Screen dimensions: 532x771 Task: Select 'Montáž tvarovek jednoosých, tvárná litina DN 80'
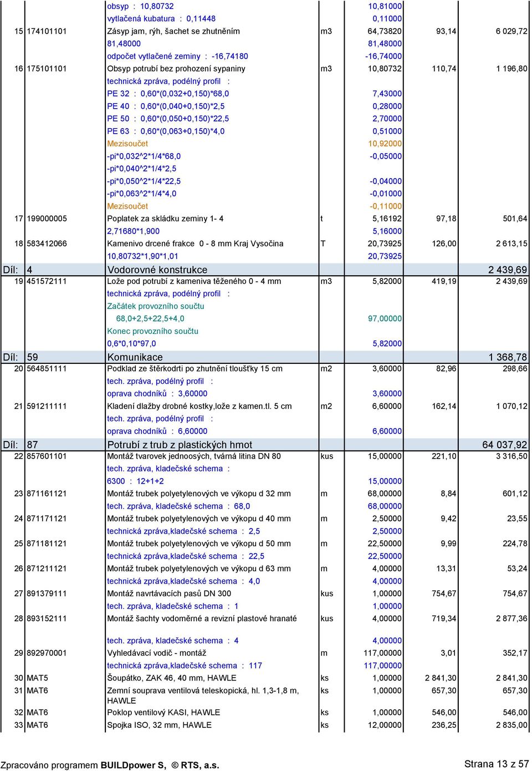(194, 456)
